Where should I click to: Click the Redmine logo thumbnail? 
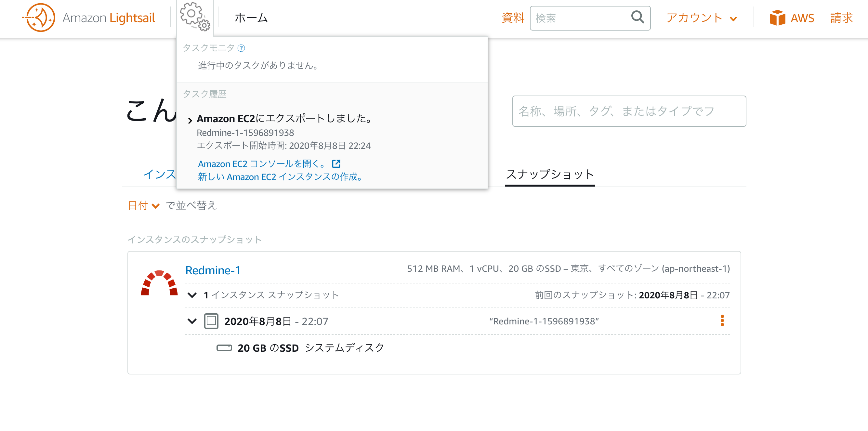(x=159, y=283)
